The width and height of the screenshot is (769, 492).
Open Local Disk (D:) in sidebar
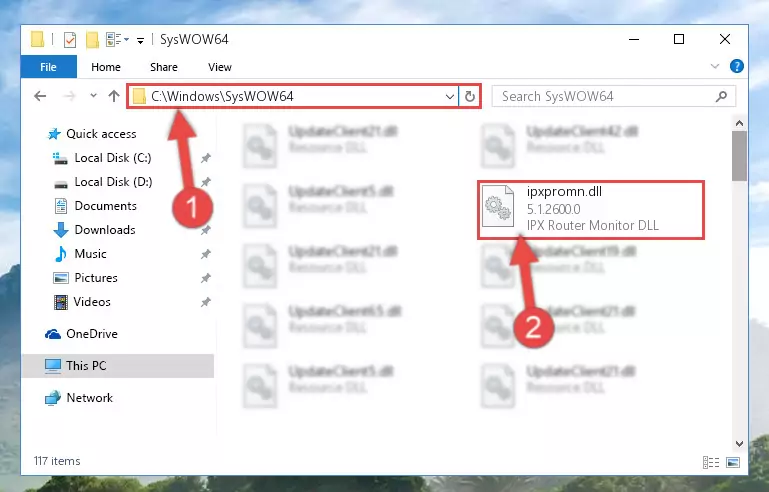point(113,182)
